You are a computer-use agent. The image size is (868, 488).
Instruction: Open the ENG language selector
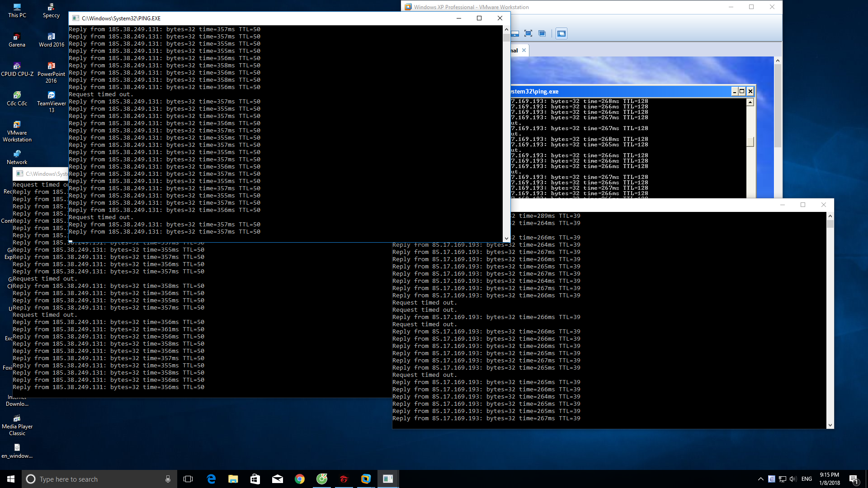pyautogui.click(x=807, y=479)
